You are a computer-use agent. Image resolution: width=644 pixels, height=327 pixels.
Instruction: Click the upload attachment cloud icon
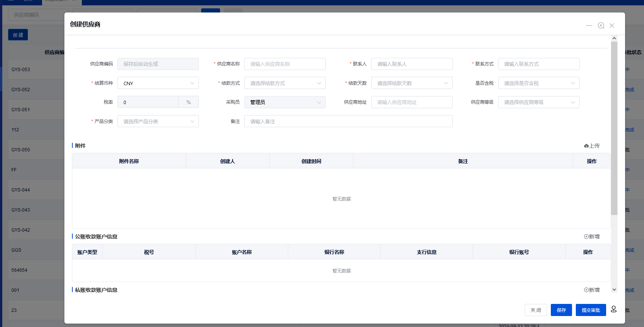tap(586, 146)
